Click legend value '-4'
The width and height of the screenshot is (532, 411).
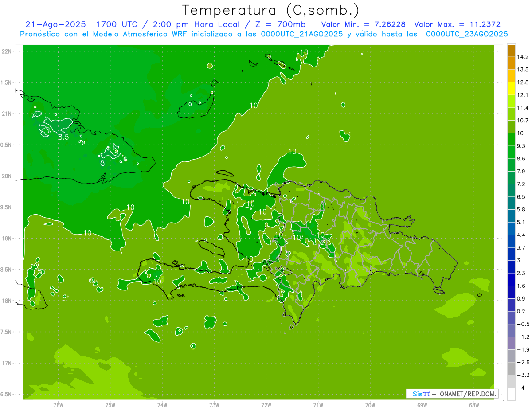click(520, 388)
